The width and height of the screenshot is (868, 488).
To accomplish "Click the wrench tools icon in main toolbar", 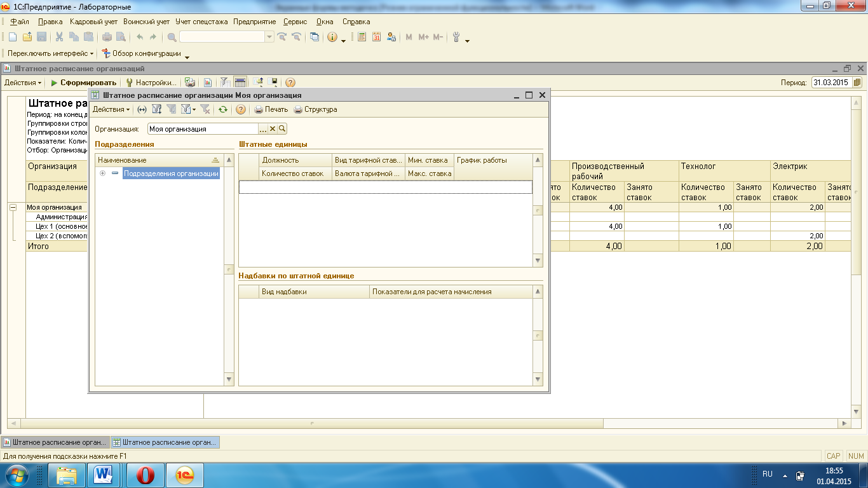I will pos(456,37).
